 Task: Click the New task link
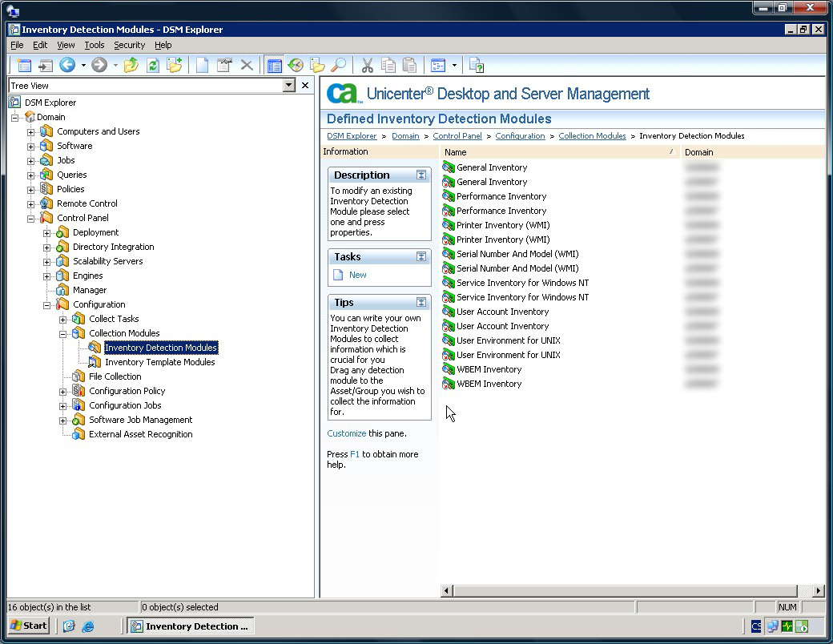point(357,275)
